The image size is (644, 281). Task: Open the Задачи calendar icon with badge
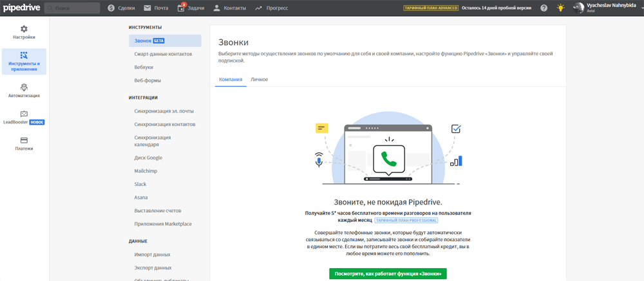coord(181,8)
